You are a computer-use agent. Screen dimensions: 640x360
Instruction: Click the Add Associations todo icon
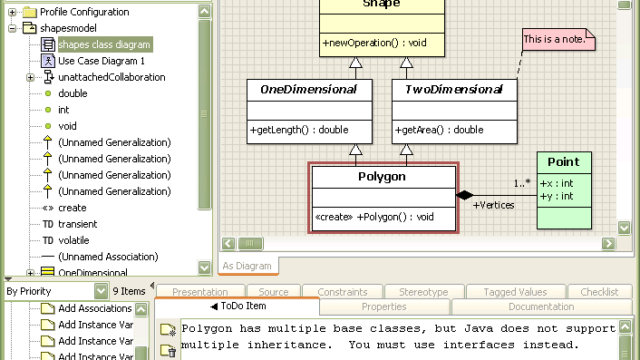point(48,309)
